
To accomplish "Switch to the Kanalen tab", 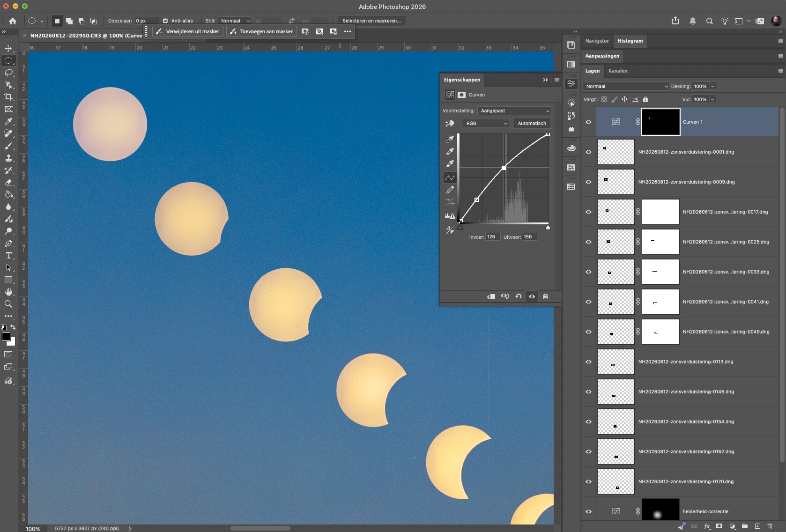I will (618, 71).
